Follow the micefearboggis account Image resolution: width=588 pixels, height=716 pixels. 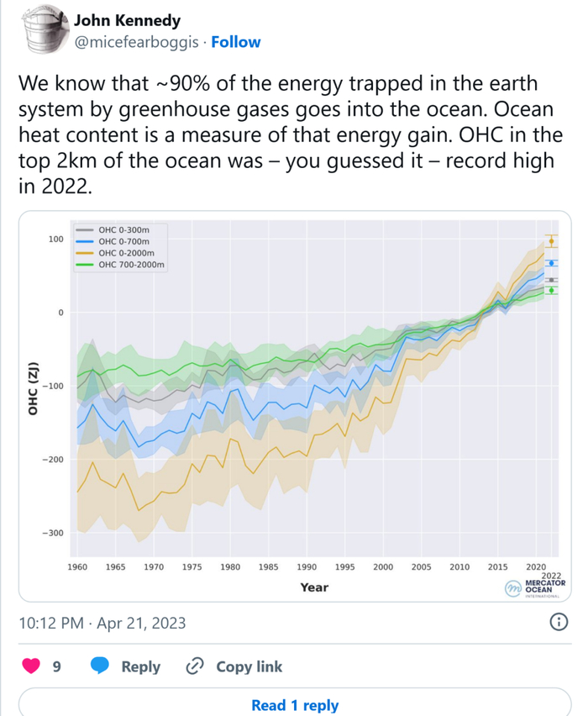pos(236,42)
